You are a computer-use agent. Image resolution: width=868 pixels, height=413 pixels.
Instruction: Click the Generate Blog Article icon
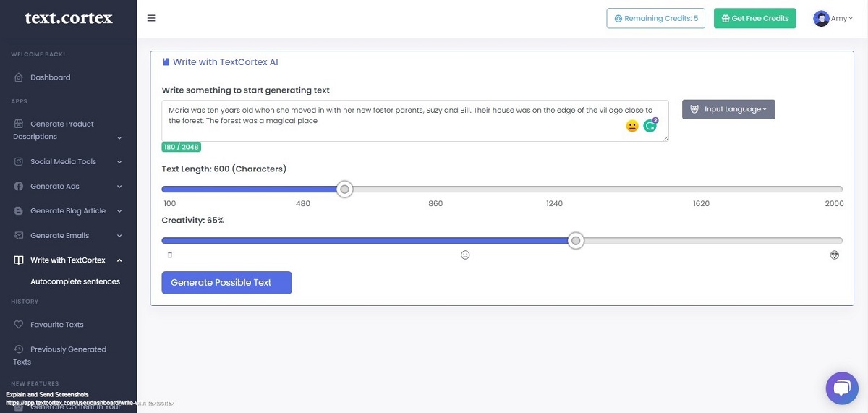click(19, 211)
